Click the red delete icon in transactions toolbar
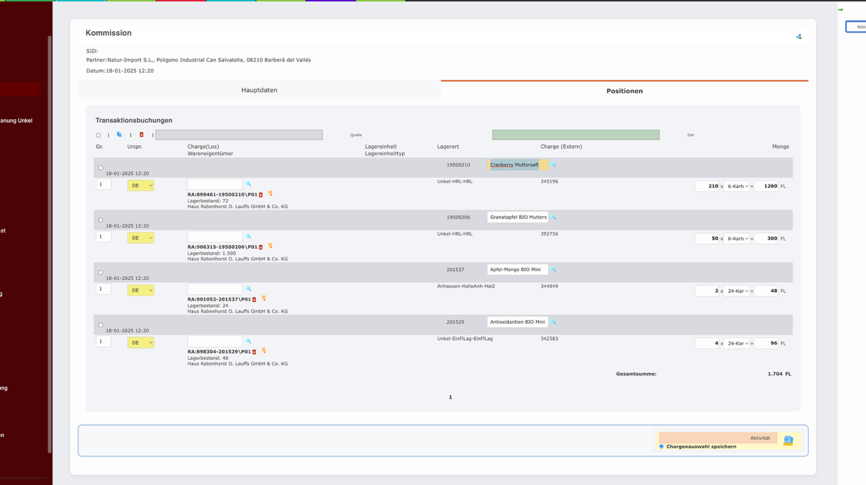The width and height of the screenshot is (866, 485). 141,134
